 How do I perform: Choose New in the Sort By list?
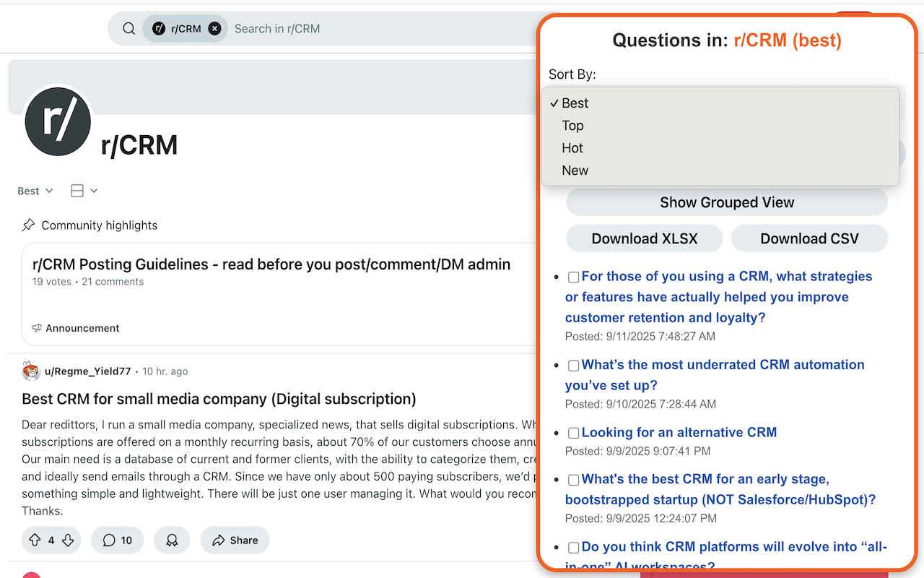tap(575, 171)
